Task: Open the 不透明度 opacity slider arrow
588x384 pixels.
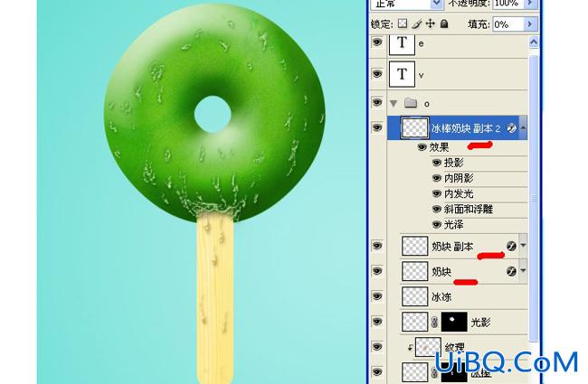Action: [531, 4]
